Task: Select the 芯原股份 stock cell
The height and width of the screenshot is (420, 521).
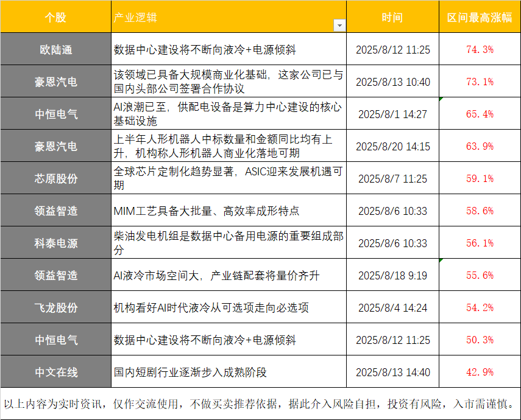Action: pyautogui.click(x=56, y=178)
